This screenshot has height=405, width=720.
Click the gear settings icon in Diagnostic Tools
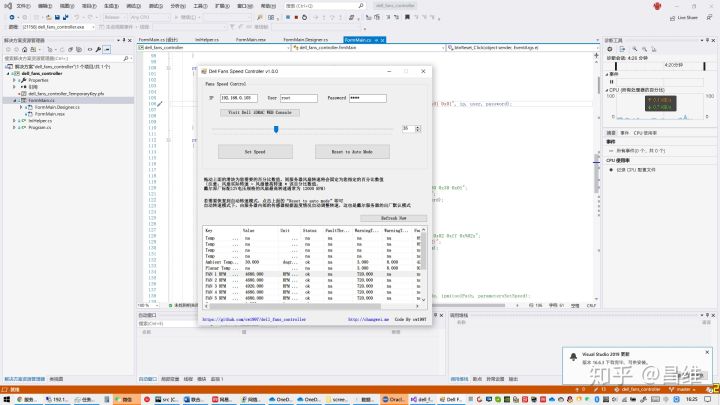click(610, 49)
